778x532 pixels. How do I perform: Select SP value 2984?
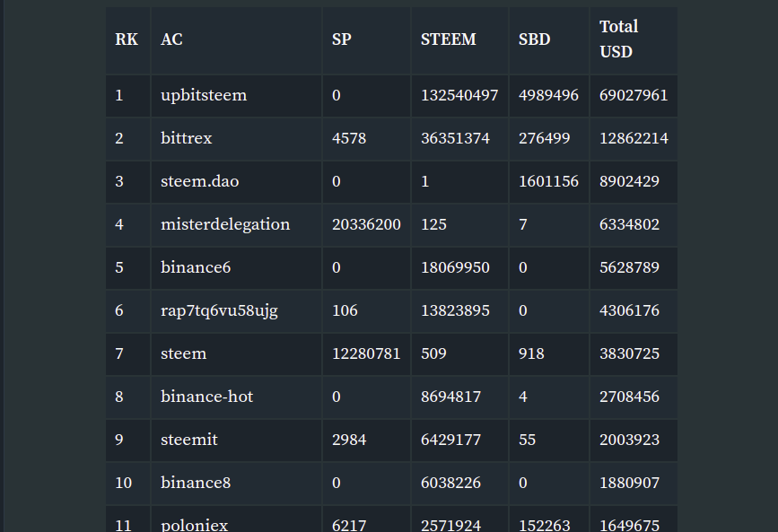tap(349, 440)
